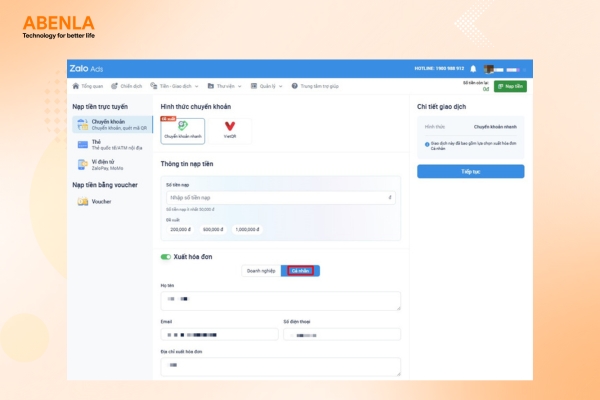
Task: Open Trung tâm trợ giúp
Action: [x=315, y=86]
